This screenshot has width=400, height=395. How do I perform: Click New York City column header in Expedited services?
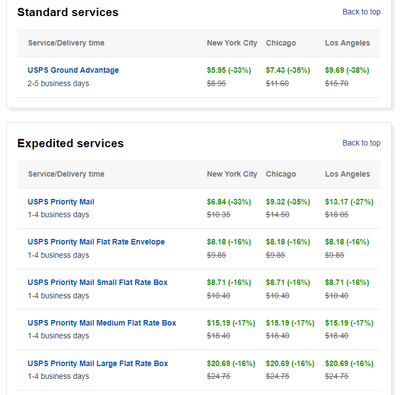point(232,174)
